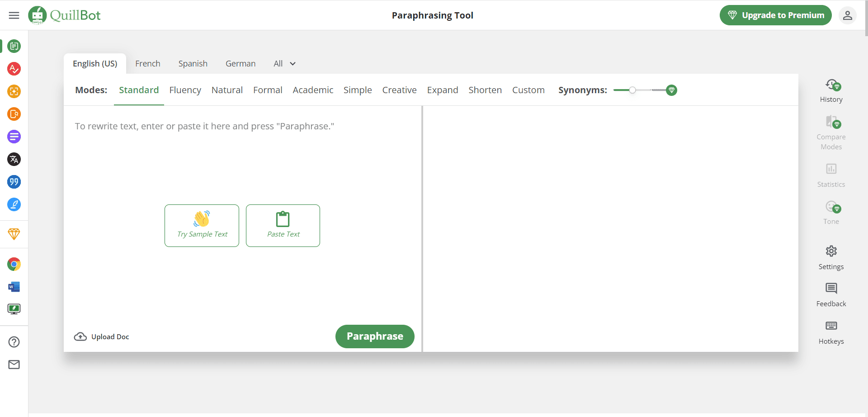Open the Settings gear
This screenshot has width=868, height=417.
tap(831, 257)
